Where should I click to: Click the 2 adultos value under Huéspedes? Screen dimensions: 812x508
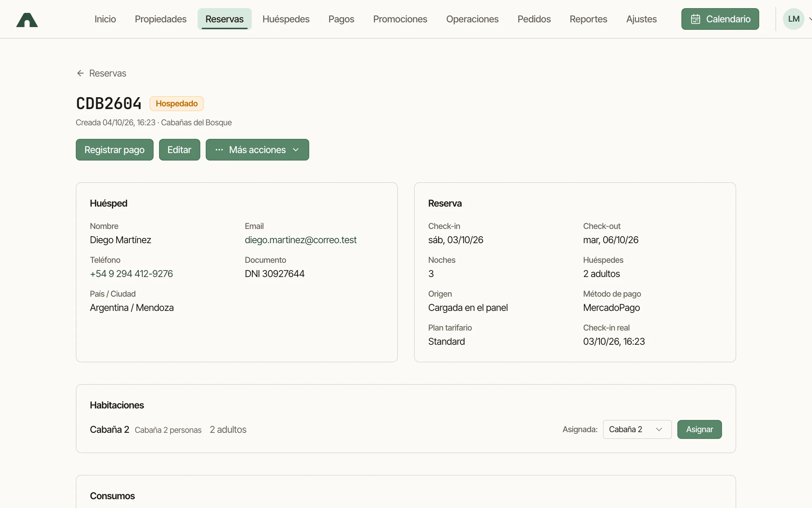pyautogui.click(x=601, y=274)
